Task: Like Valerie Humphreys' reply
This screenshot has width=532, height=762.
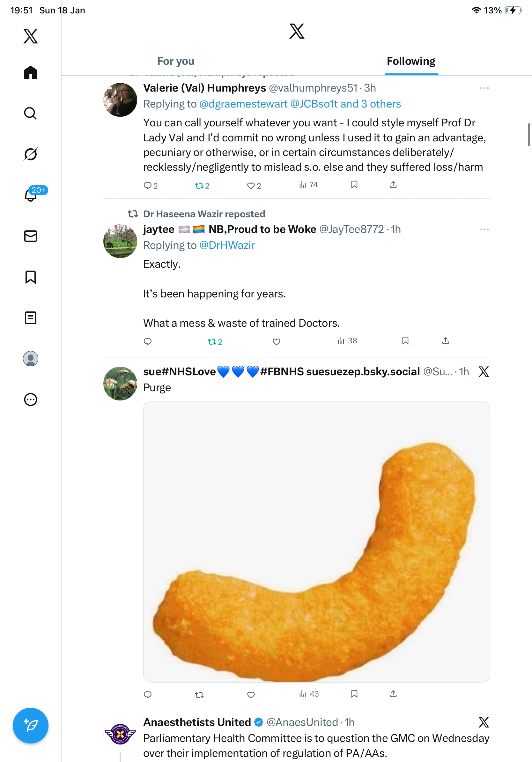Action: click(x=251, y=185)
